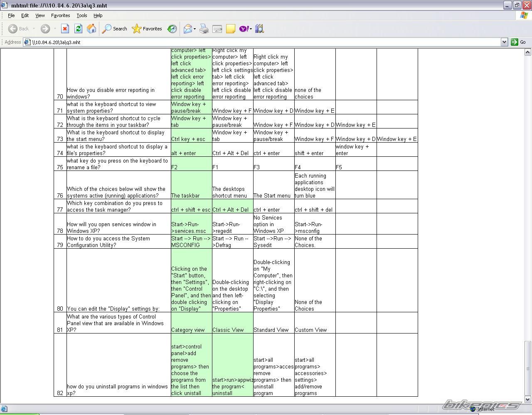Expand the Back history dropdown arrow
The width and height of the screenshot is (532, 415).
(x=34, y=29)
